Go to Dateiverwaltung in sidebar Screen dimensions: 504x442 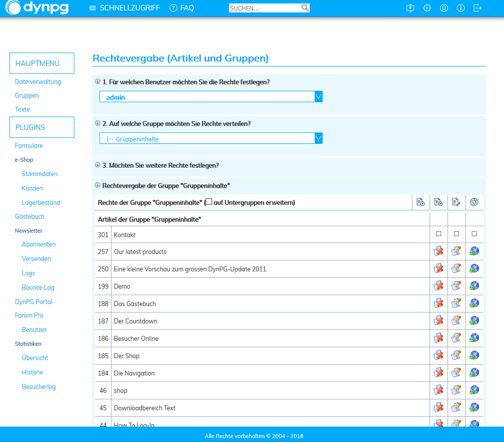(x=38, y=82)
